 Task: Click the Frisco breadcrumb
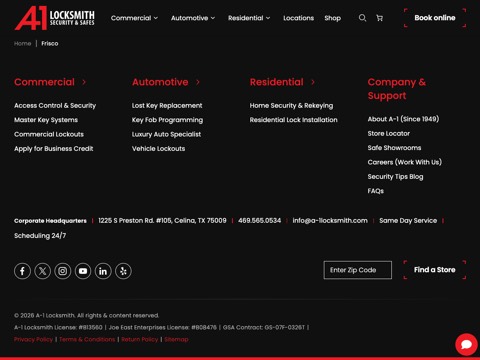click(x=50, y=43)
